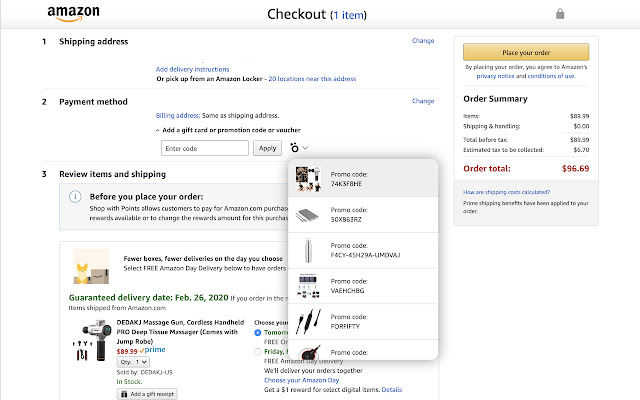Select the Tomorrow delivery radio button
The width and height of the screenshot is (640, 400).
259,335
